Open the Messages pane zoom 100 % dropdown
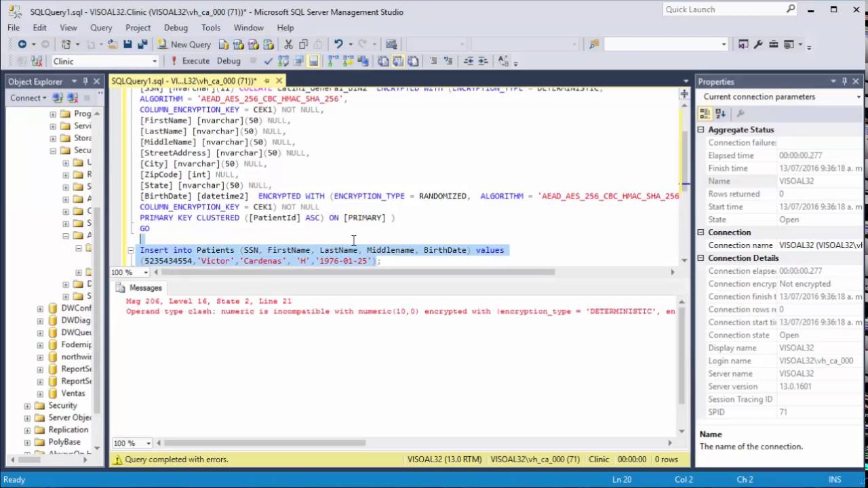Image resolution: width=868 pixels, height=488 pixels. click(x=148, y=443)
